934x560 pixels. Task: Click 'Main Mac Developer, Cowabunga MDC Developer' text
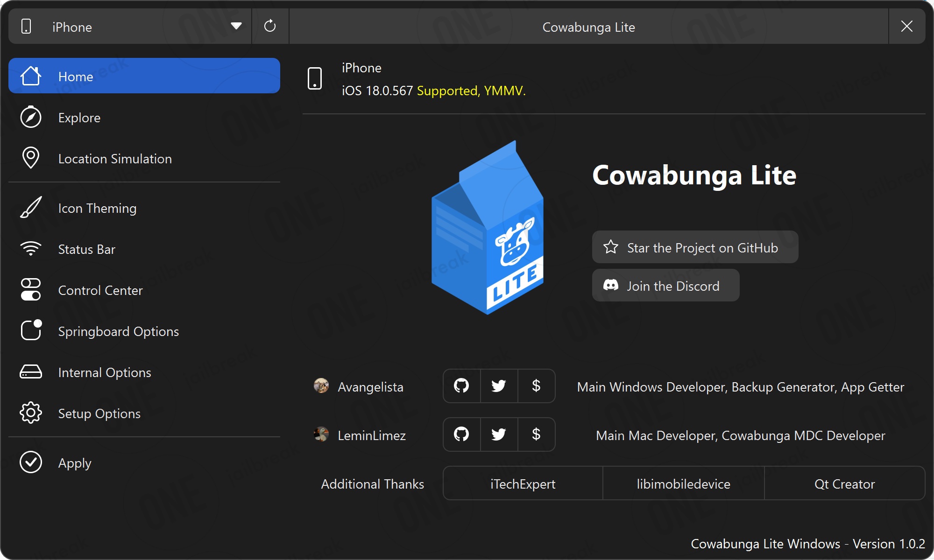pyautogui.click(x=741, y=435)
